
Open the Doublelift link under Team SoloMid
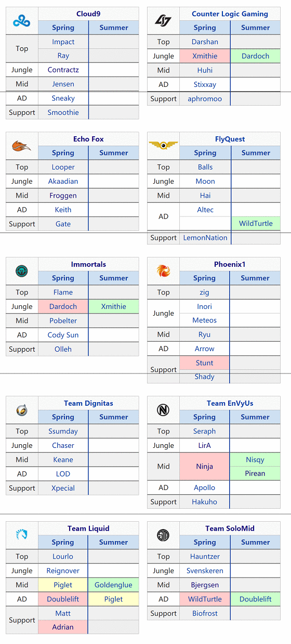256,599
